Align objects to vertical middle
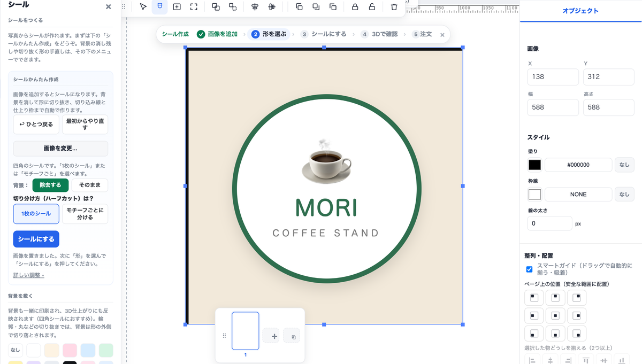Screen dimensions: 642x364 272,7
